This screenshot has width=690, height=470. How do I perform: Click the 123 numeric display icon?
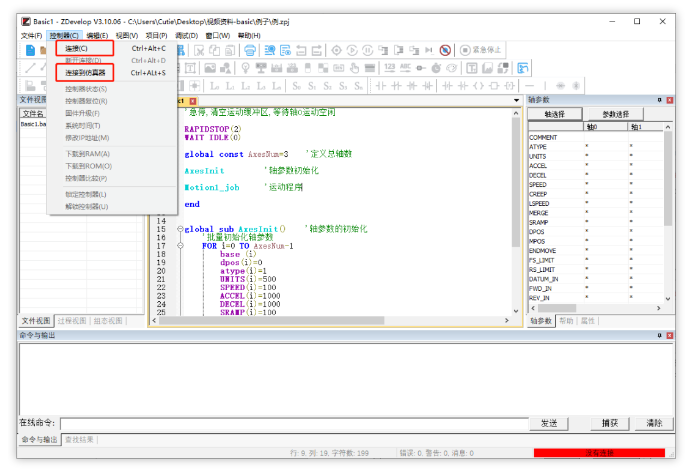[x=389, y=68]
